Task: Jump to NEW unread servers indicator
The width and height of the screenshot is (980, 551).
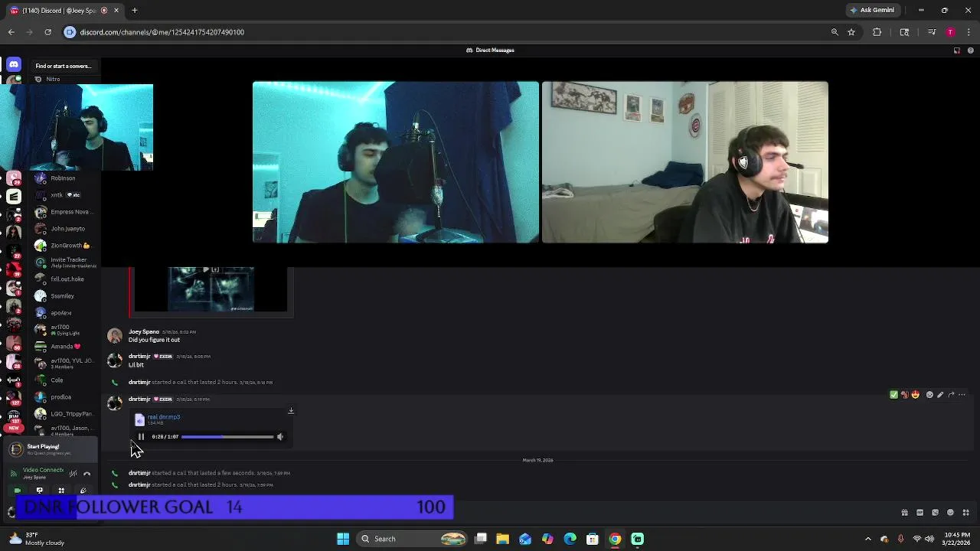Action: 14,429
